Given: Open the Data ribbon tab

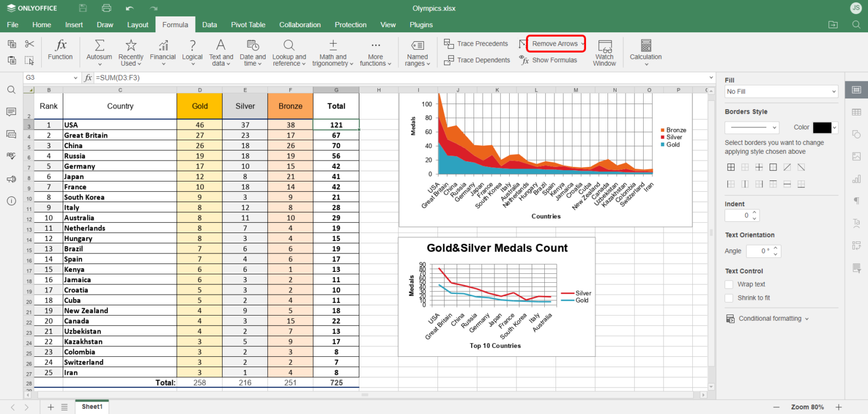Looking at the screenshot, I should tap(210, 24).
